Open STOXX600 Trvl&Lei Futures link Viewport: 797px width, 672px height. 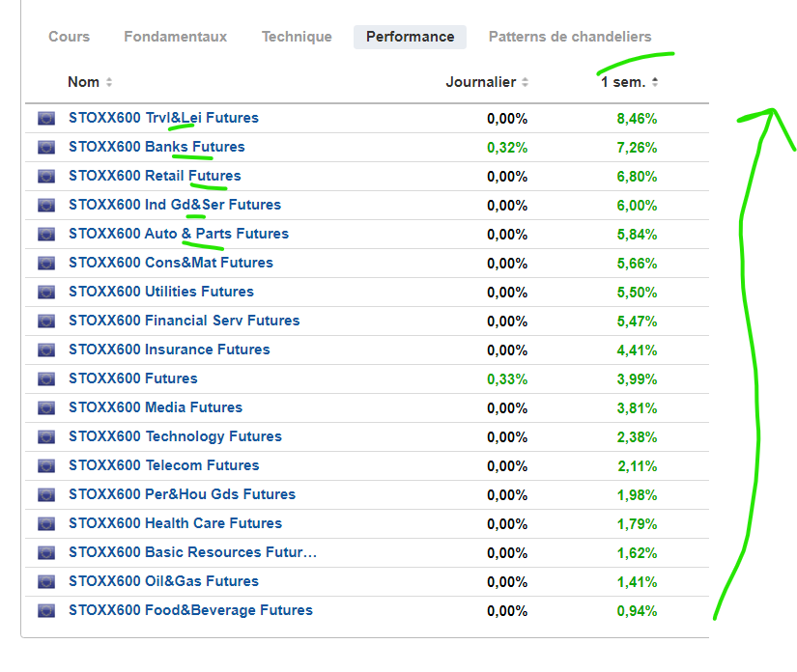[163, 118]
